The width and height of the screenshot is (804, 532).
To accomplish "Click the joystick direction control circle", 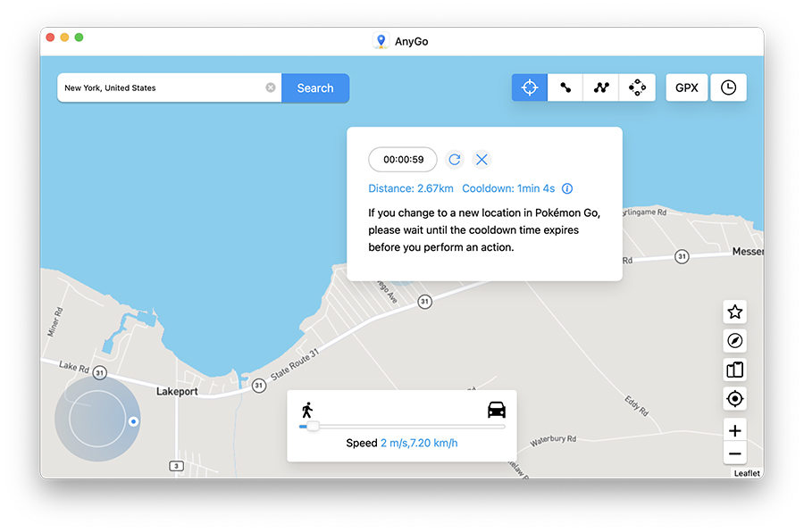I will [x=96, y=418].
